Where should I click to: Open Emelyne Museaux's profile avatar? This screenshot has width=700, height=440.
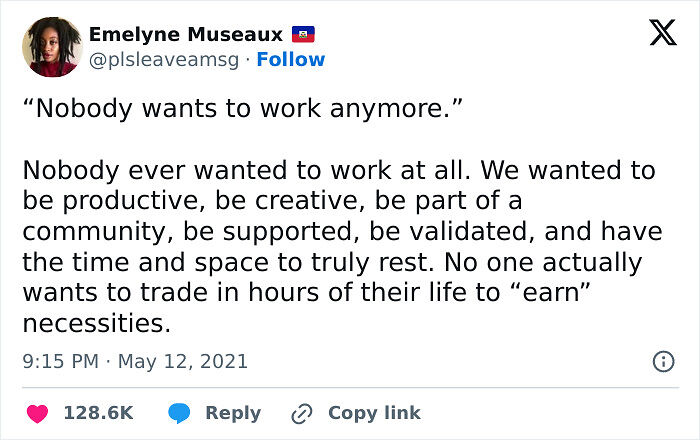[51, 46]
